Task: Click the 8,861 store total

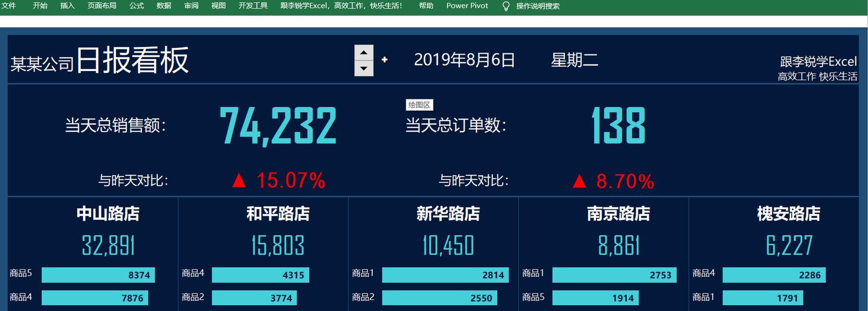Action: (619, 245)
